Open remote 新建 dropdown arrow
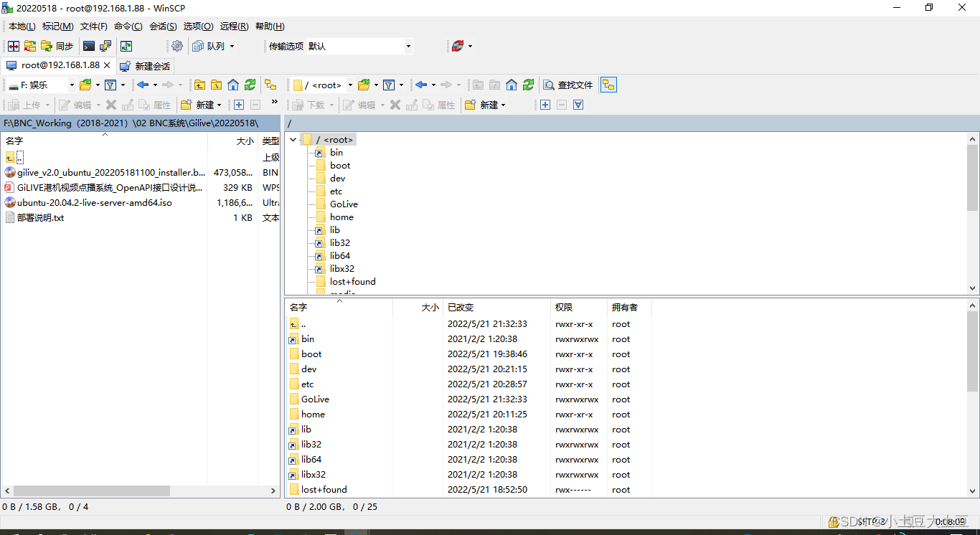980x535 pixels. (503, 105)
